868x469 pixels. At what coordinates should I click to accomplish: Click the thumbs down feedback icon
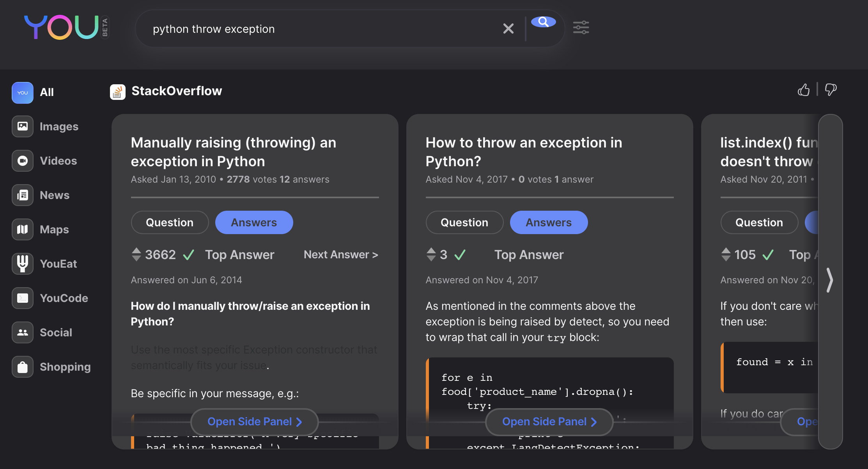pyautogui.click(x=831, y=90)
